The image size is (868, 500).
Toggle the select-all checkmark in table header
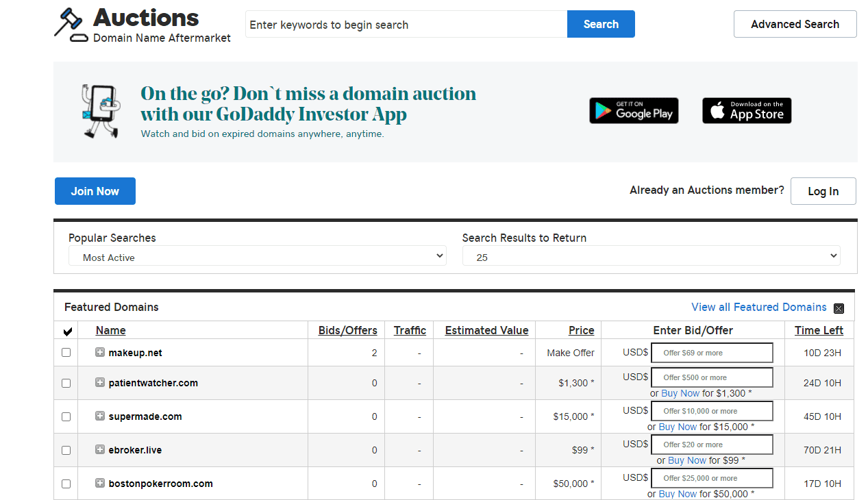(67, 332)
